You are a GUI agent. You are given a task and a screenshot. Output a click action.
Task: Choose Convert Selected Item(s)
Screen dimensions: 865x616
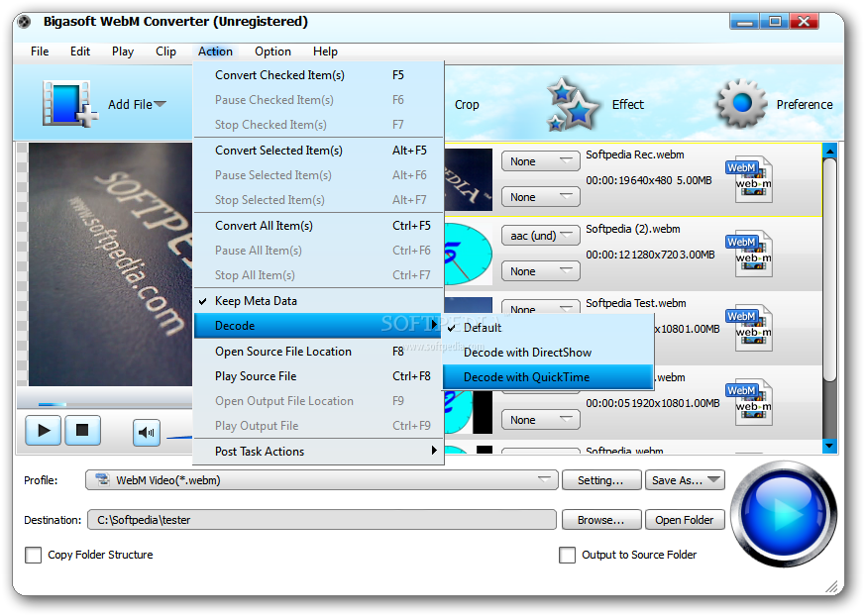(x=318, y=150)
